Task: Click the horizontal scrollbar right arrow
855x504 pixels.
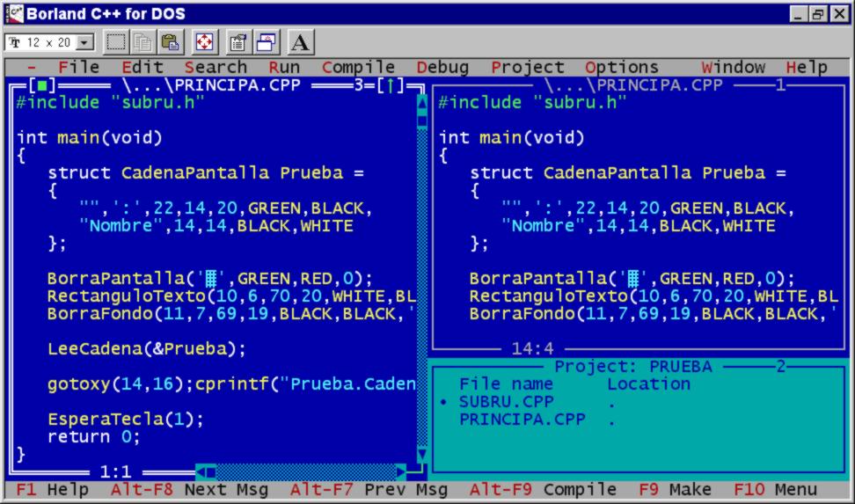Action: coord(401,471)
